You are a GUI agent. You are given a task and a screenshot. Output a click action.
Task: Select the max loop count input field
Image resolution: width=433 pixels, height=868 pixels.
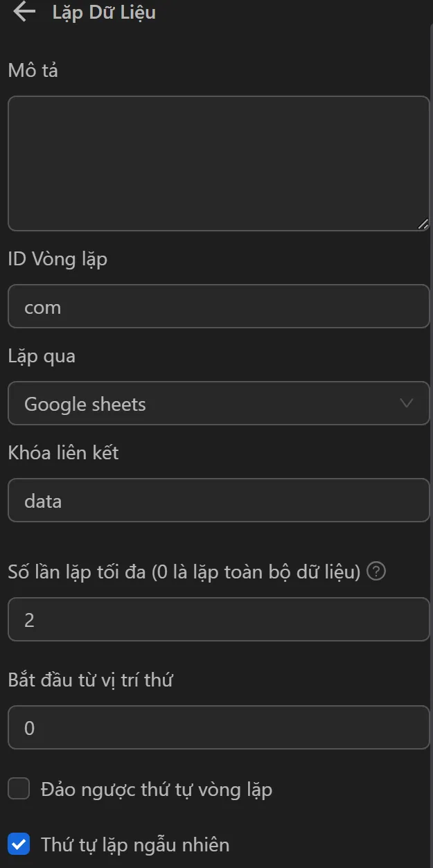[x=218, y=619]
